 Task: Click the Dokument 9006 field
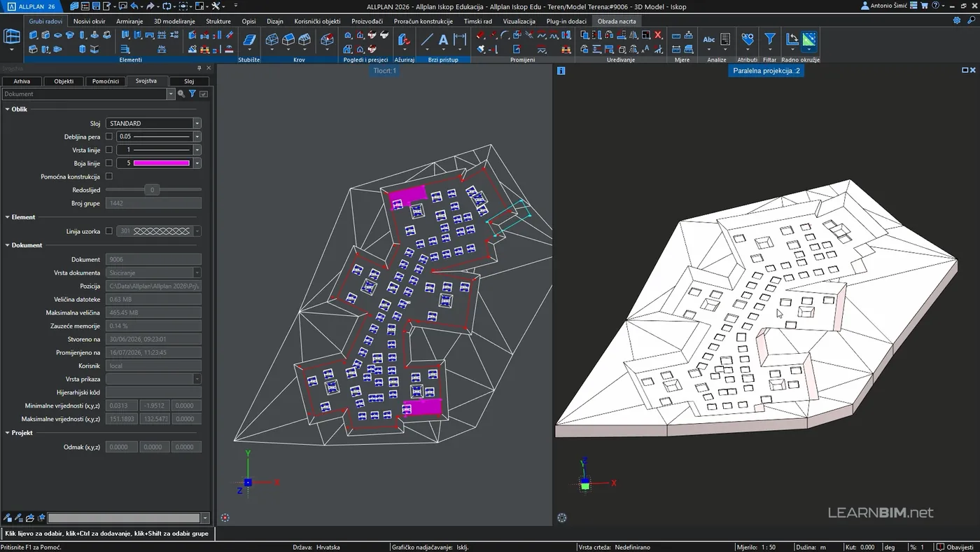(x=153, y=259)
